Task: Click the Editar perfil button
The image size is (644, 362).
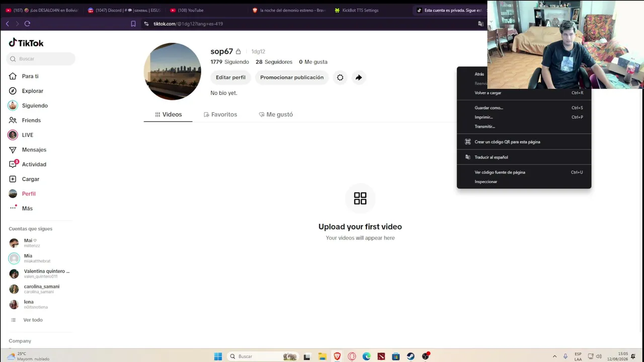Action: click(230, 77)
